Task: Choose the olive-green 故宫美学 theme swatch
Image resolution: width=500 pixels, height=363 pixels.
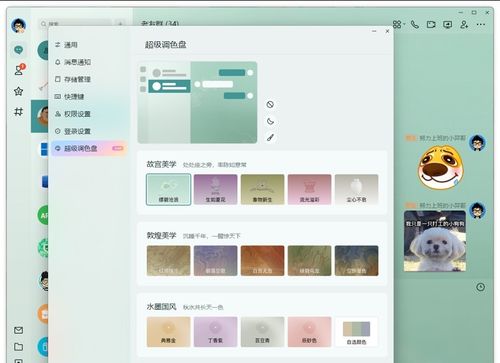Action: pos(263,189)
